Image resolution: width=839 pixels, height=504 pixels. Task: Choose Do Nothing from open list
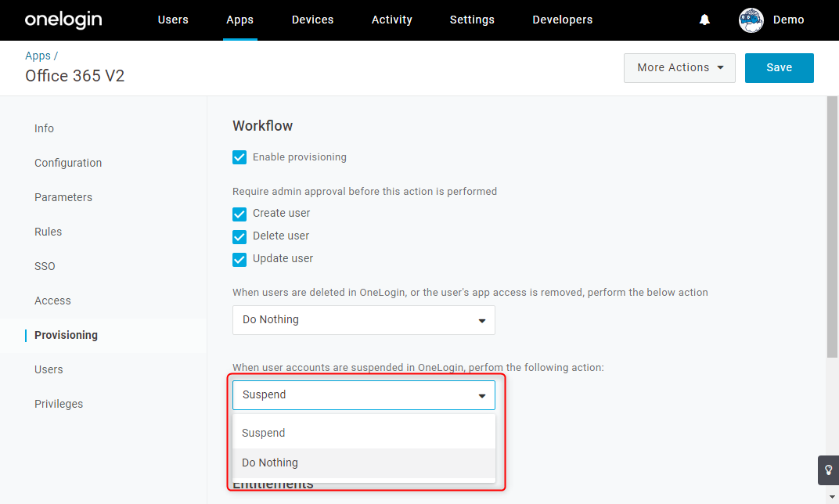click(363, 463)
